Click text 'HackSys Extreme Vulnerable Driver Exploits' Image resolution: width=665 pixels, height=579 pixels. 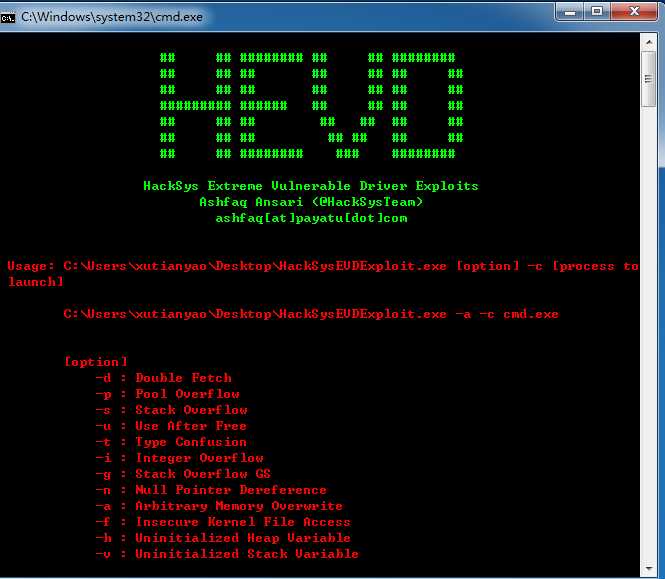(311, 186)
